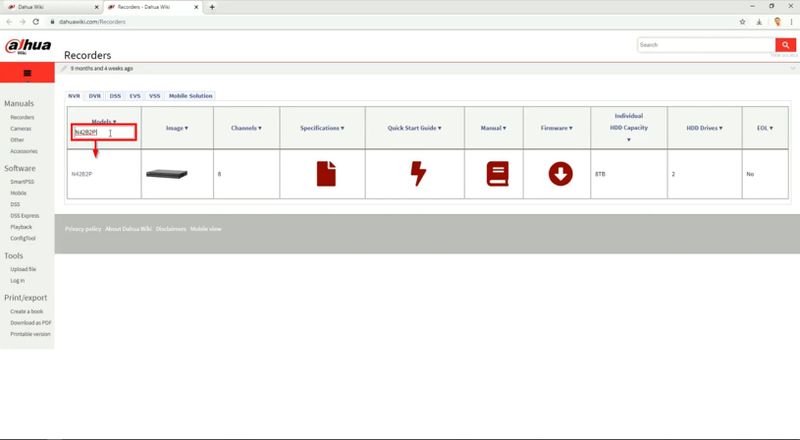The height and width of the screenshot is (440, 800).
Task: Open Privacy policy footer link
Action: [x=83, y=229]
